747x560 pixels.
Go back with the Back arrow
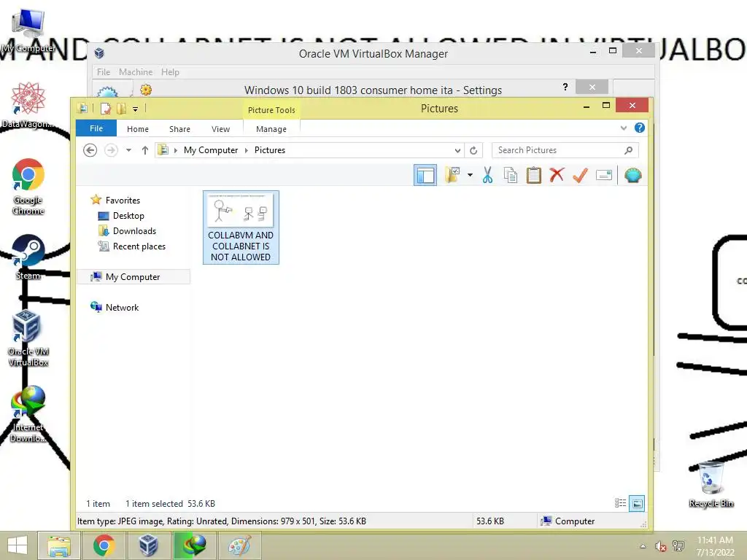click(x=90, y=150)
